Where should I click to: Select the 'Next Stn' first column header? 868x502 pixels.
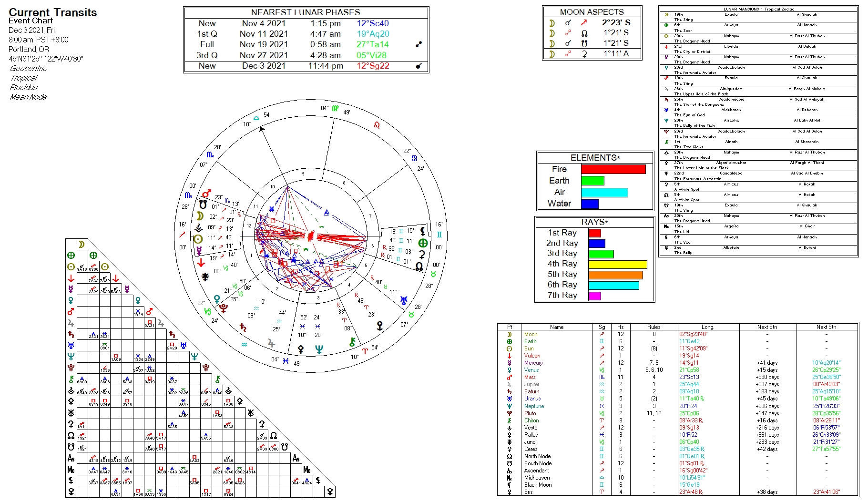pyautogui.click(x=767, y=327)
